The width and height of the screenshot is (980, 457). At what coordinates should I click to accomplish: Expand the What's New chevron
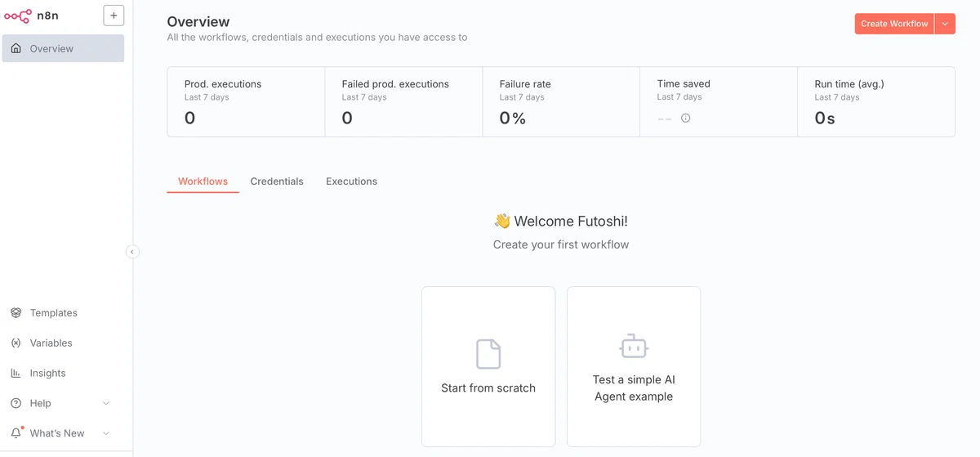106,433
